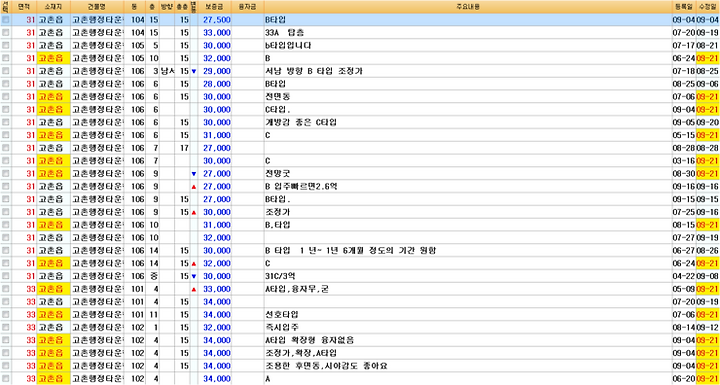Click the 총층 column header
Screen dimensions: 720x385
coord(182,7)
